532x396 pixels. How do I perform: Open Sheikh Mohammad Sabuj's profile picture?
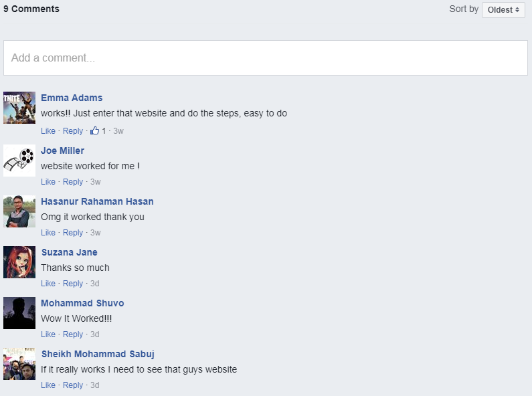point(19,364)
